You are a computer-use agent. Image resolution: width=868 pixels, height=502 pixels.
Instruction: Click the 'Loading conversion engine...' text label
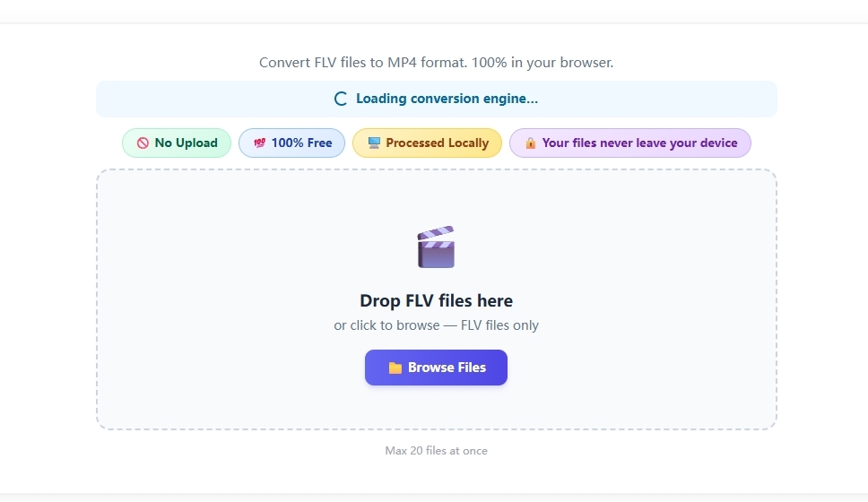click(x=447, y=99)
